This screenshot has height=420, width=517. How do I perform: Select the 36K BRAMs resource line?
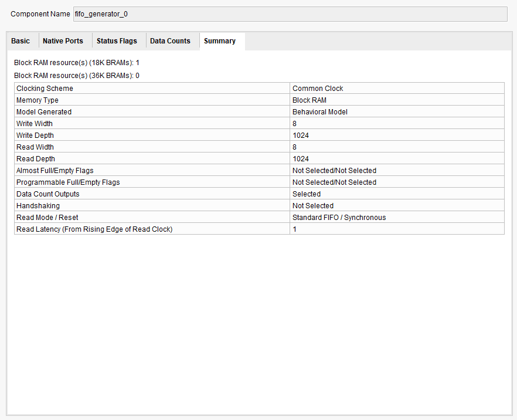tap(76, 76)
